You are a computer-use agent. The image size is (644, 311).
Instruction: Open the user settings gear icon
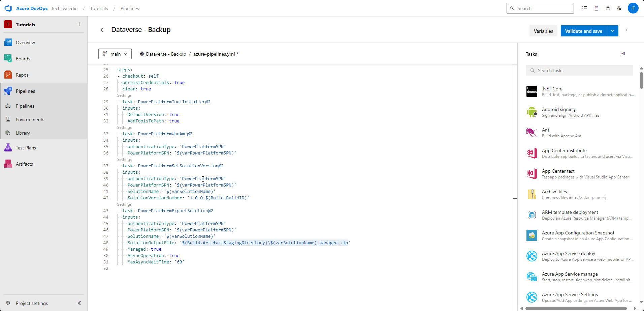click(x=620, y=8)
